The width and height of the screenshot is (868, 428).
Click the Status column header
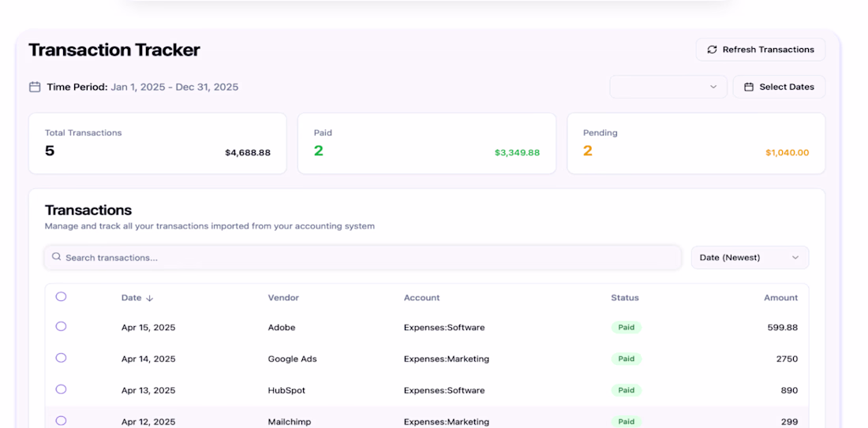pos(625,297)
